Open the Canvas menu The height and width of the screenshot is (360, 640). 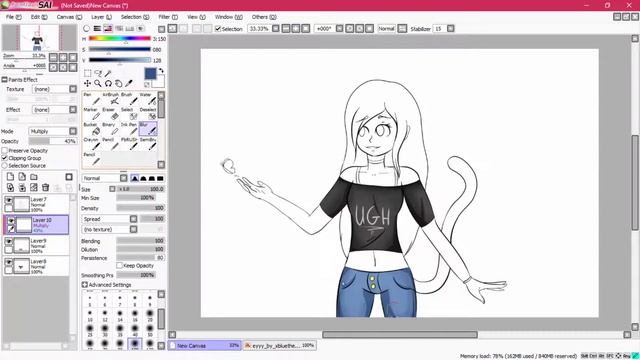[x=69, y=17]
